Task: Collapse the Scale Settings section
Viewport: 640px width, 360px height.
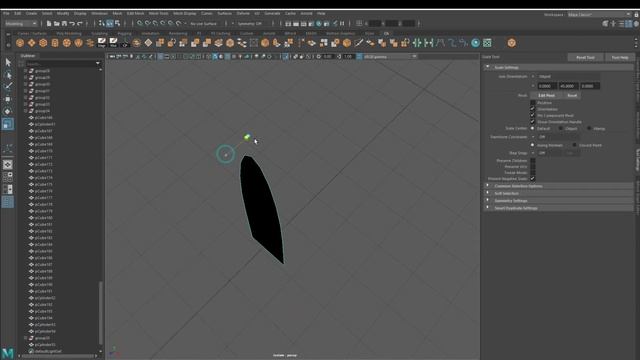Action: [x=559, y=67]
